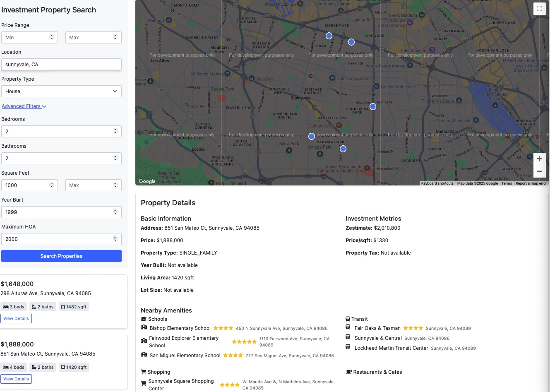
Task: Click the Whole Foods Market pin
Action: [410, 65]
